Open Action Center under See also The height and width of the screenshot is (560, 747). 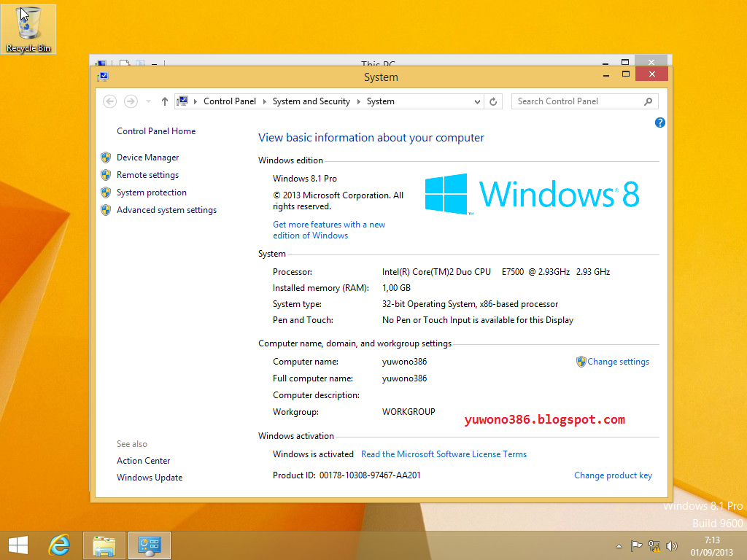144,461
